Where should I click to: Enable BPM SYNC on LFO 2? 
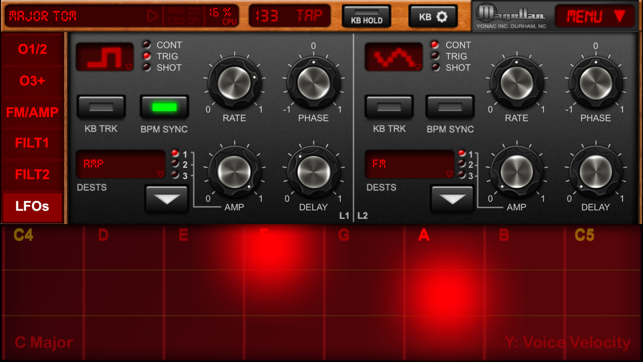[x=450, y=107]
